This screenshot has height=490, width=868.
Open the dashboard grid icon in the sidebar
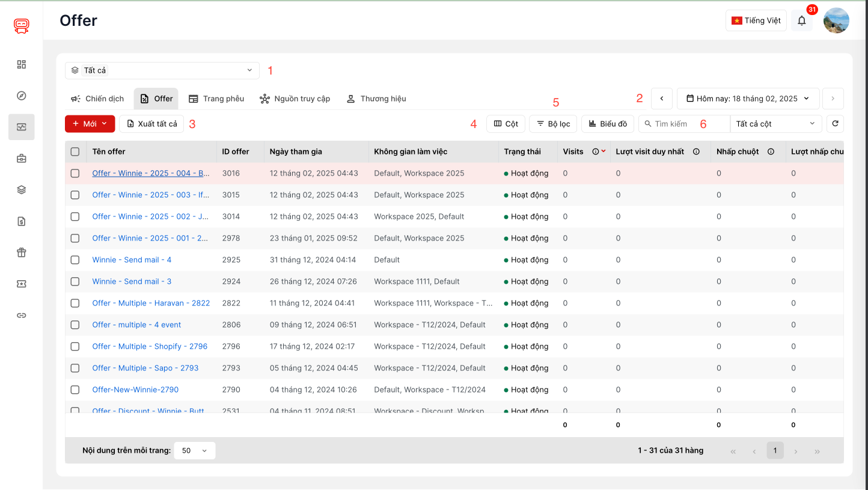[22, 64]
